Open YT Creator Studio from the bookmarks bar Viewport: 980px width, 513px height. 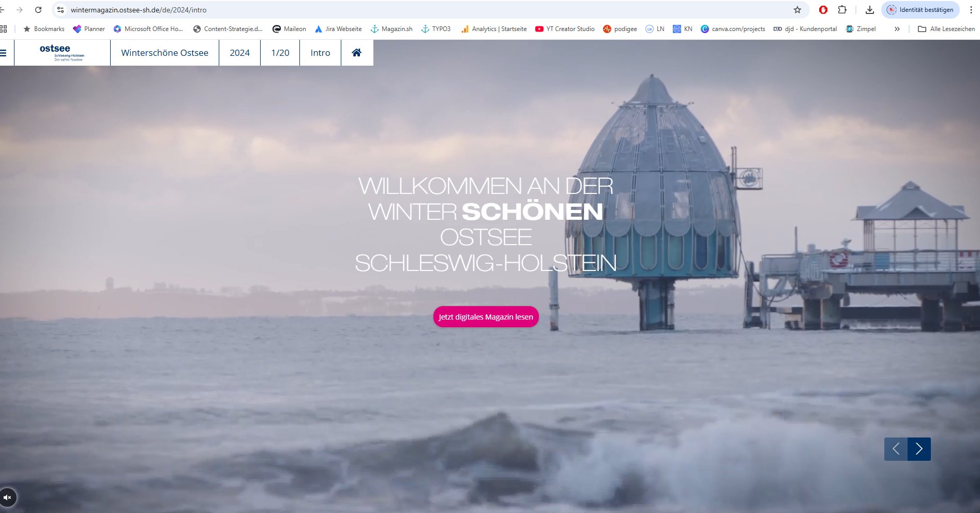point(565,29)
